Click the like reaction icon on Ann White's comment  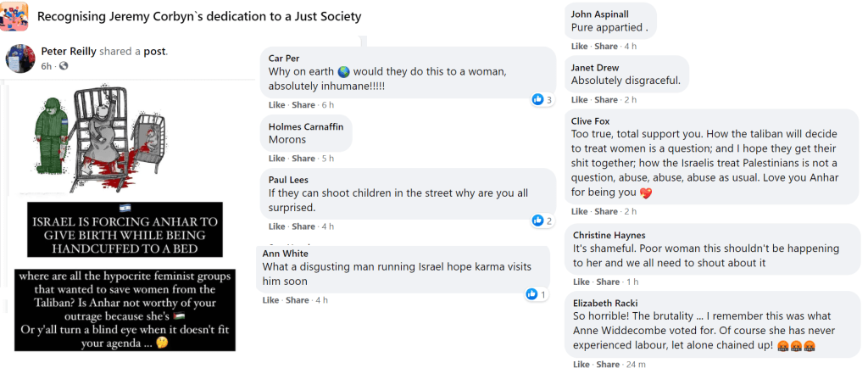(x=531, y=295)
